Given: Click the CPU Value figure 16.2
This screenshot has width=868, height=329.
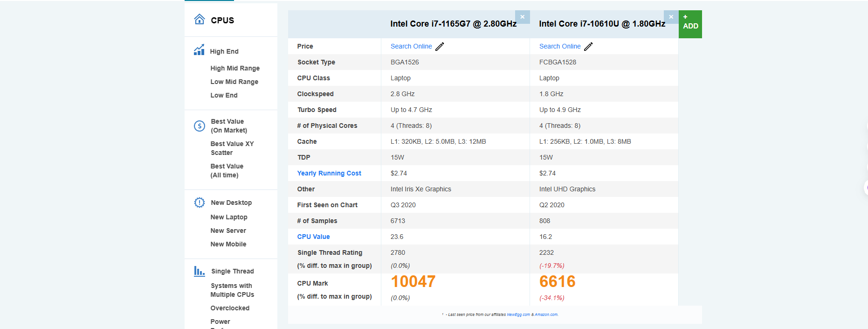Looking at the screenshot, I should pos(545,237).
